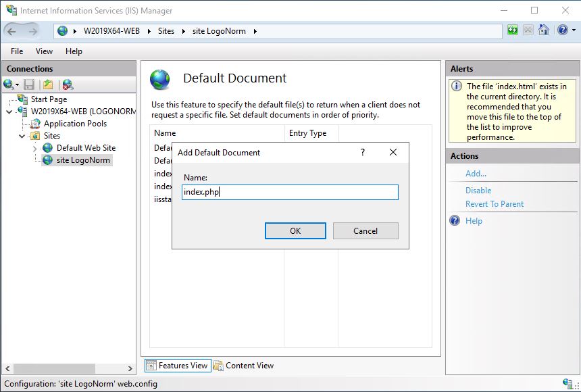Click the site LogoNorm globe icon
Image resolution: width=581 pixels, height=392 pixels.
pos(47,160)
